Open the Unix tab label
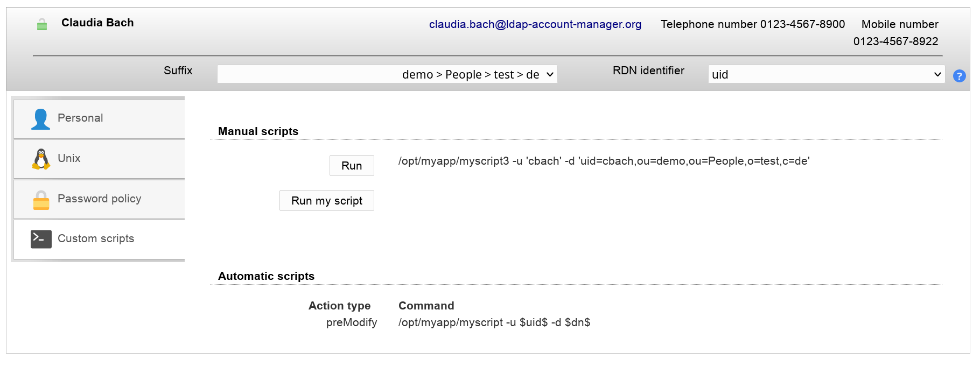 point(69,158)
